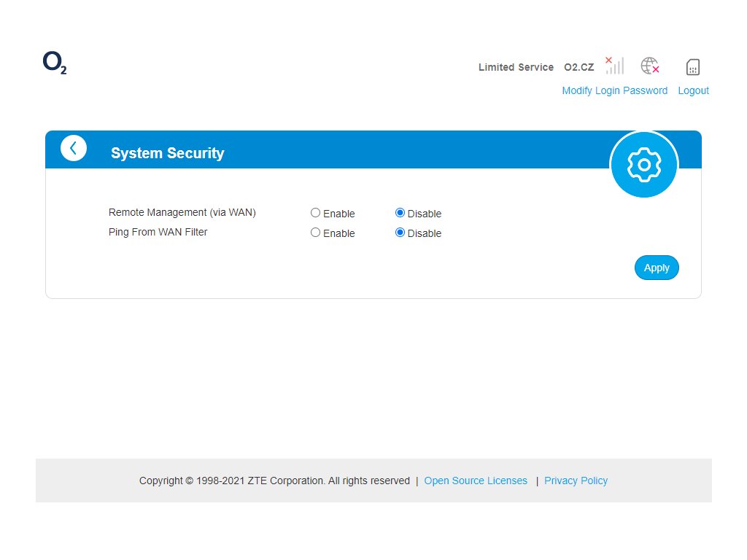Click the Remote Management (via WAN) label

(182, 212)
